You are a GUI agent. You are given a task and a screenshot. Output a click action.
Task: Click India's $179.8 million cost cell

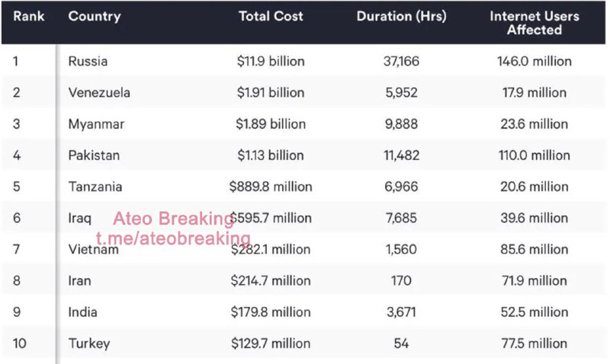click(271, 312)
